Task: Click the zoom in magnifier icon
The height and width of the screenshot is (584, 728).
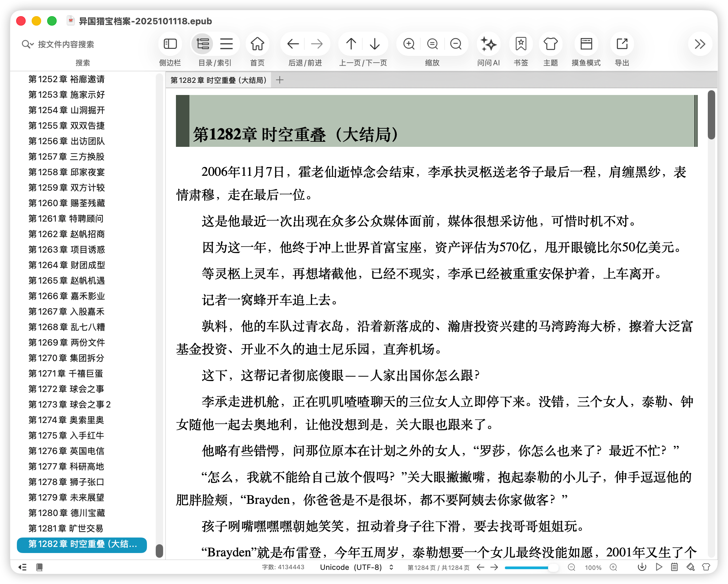Action: click(409, 44)
